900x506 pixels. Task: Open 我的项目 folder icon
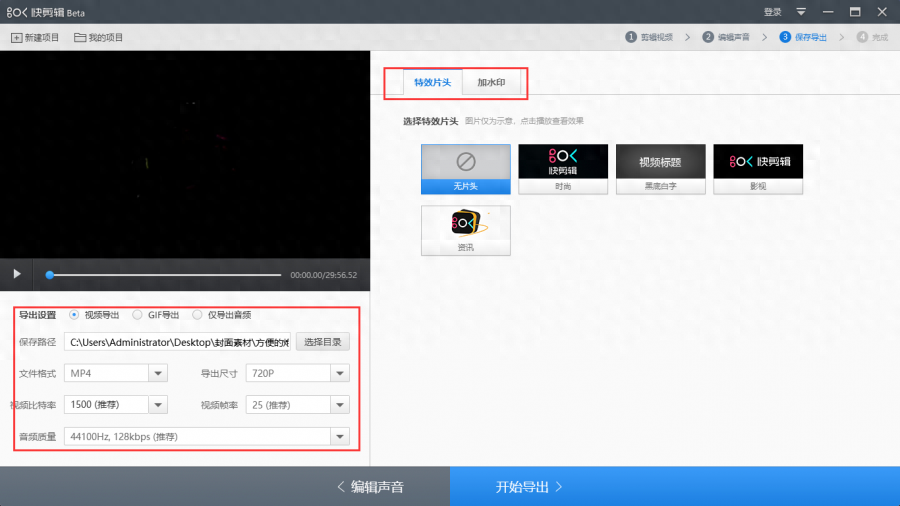(80, 37)
